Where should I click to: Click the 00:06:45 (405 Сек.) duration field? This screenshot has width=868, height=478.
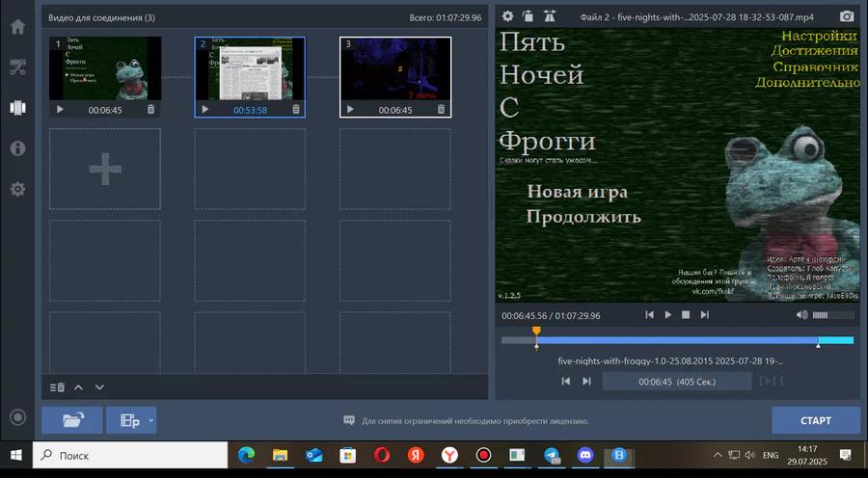[677, 382]
